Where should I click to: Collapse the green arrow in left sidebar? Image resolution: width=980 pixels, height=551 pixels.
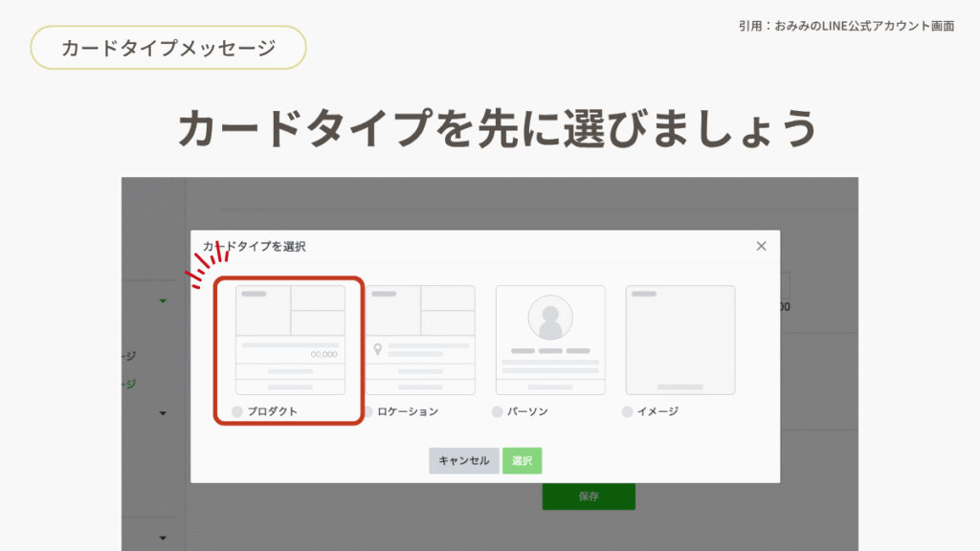pos(163,301)
